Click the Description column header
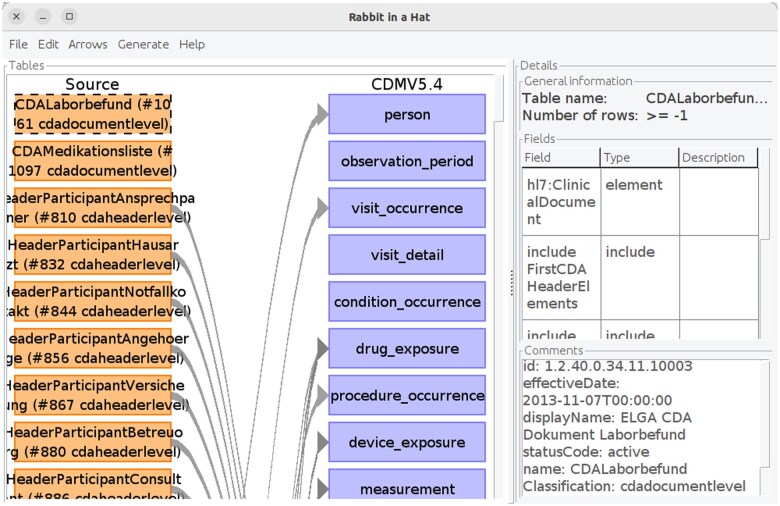This screenshot has width=780, height=506. (x=718, y=157)
